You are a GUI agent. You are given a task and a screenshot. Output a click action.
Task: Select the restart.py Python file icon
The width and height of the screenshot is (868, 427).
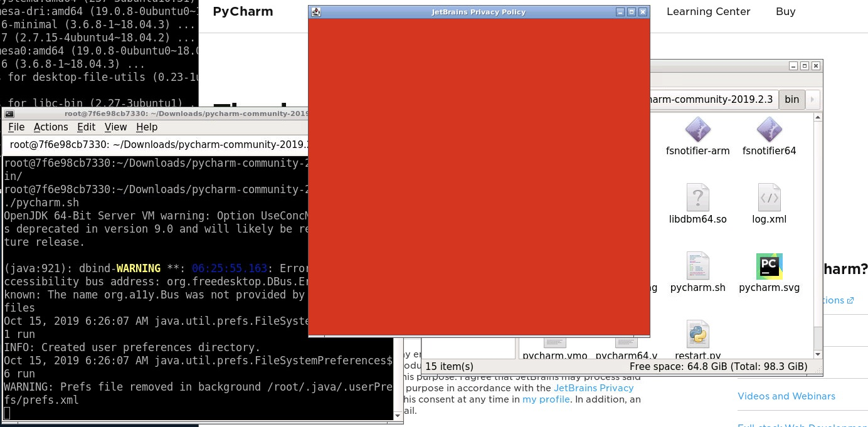click(697, 334)
